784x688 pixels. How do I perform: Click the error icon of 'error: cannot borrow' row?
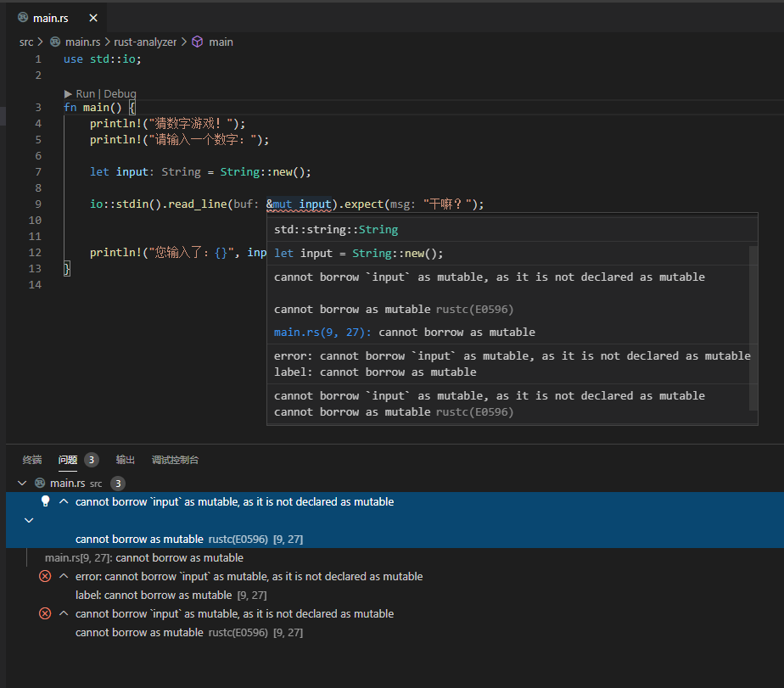tap(45, 576)
